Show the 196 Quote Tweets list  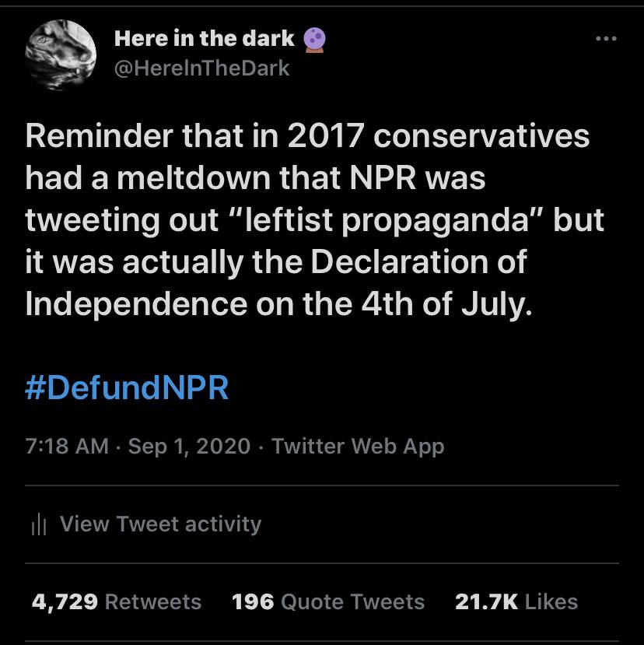click(x=327, y=602)
